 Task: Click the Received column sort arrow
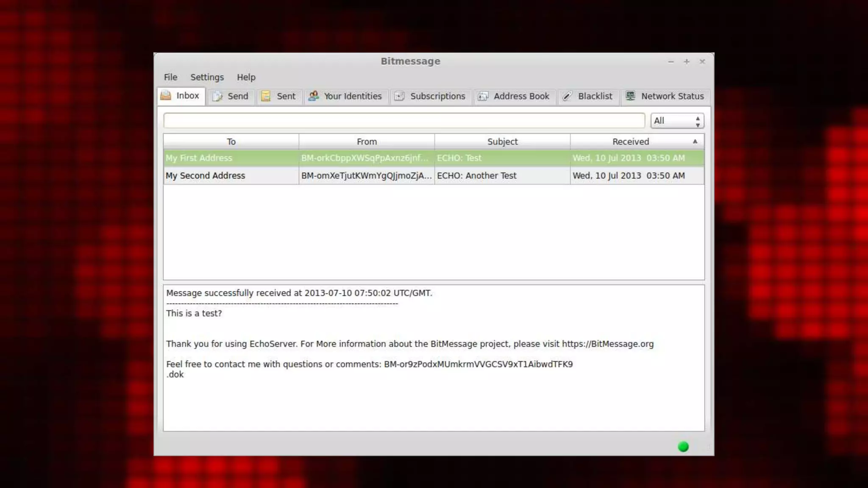[695, 141]
